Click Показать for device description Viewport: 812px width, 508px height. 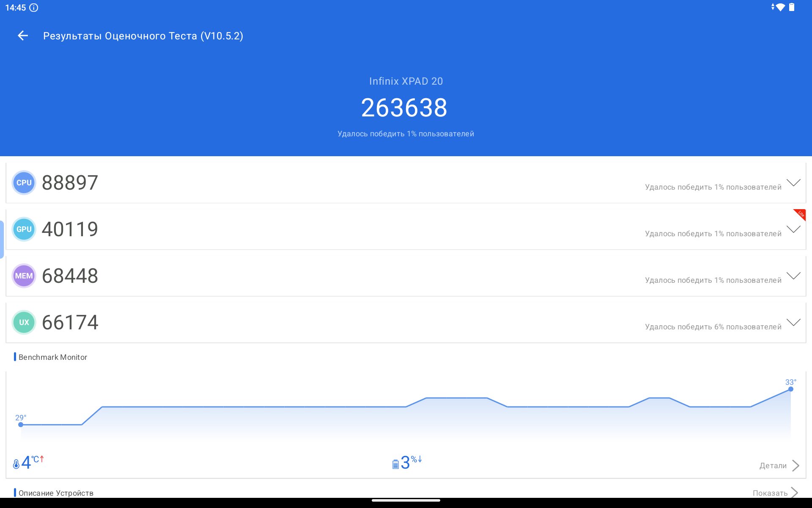click(x=775, y=493)
